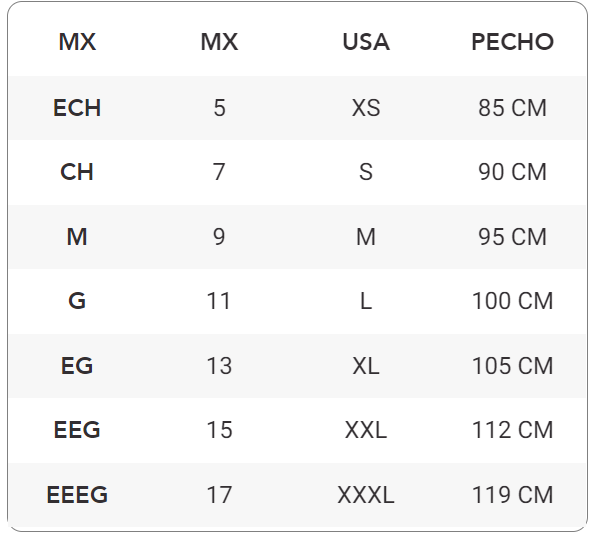Click the 85 CM chest measurement

512,108
